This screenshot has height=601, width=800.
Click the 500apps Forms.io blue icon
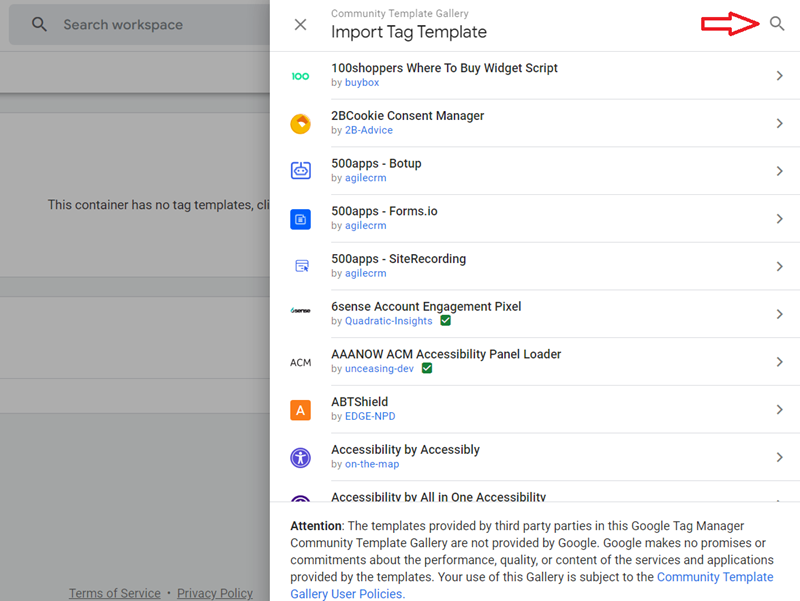[x=300, y=219]
